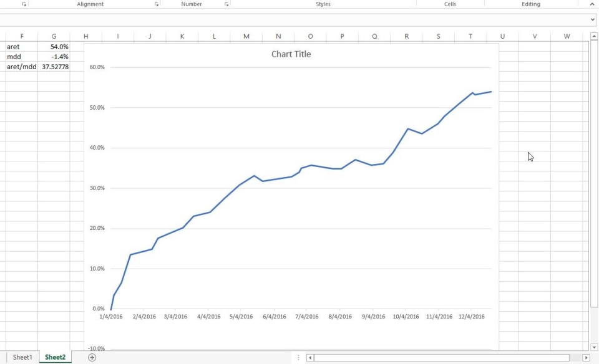Select column R header

coord(406,36)
